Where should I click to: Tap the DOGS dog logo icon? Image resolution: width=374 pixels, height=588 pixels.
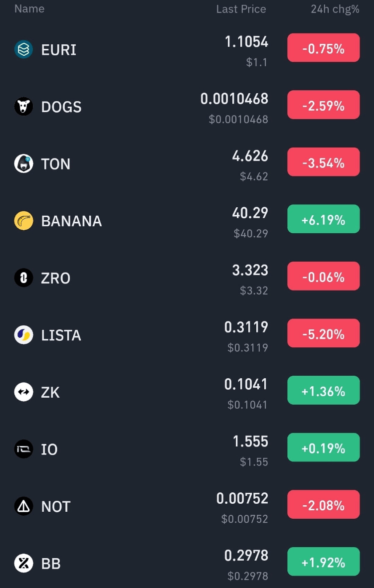[x=23, y=107]
